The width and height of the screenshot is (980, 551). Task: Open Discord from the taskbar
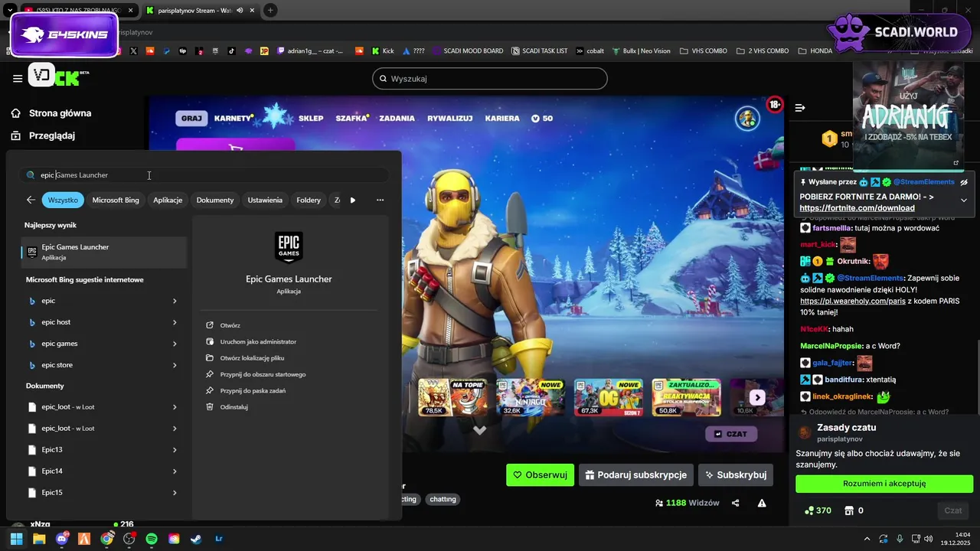pos(62,539)
